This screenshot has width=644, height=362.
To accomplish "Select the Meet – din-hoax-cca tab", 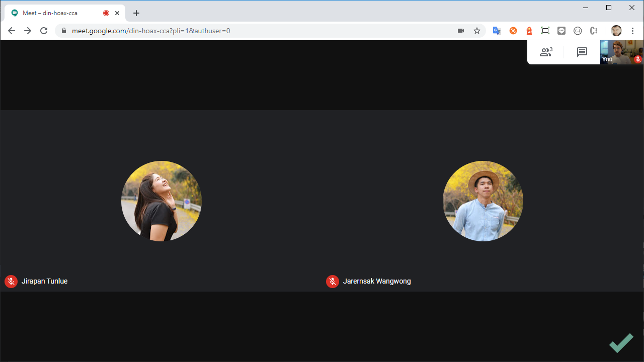I will 64,13.
